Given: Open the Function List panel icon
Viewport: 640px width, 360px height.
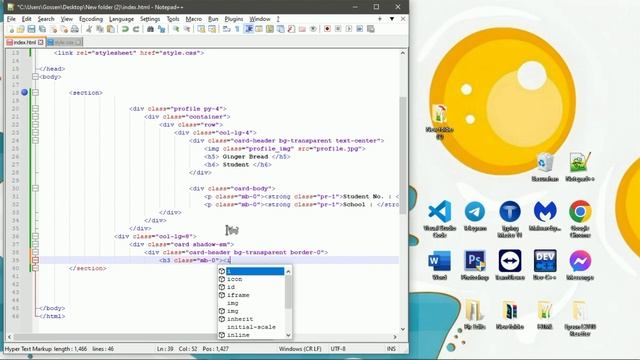Looking at the screenshot, I should (291, 29).
